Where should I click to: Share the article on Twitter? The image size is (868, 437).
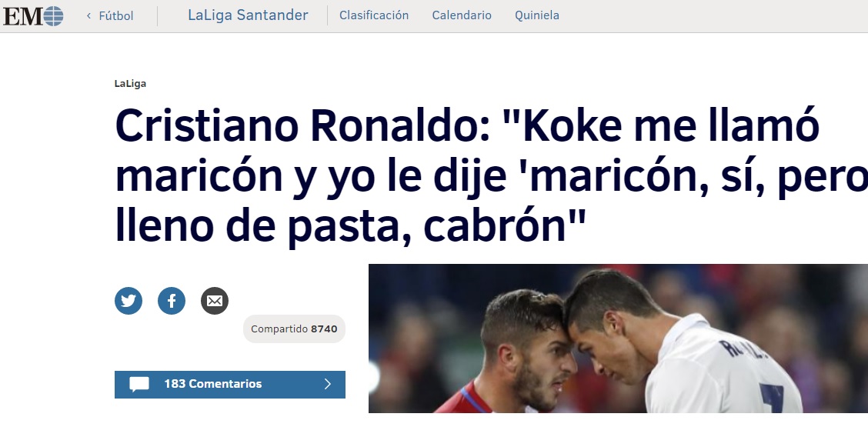coord(129,301)
